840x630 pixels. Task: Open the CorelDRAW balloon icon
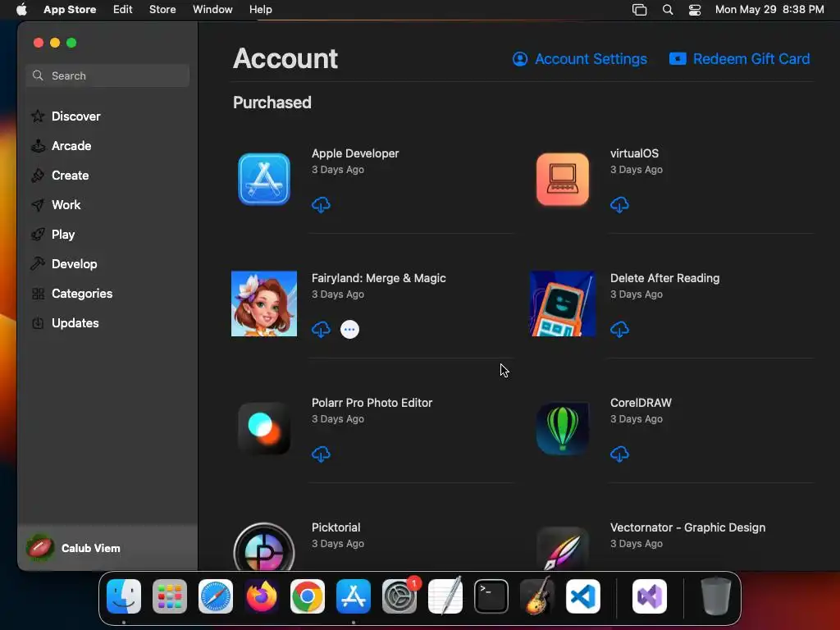563,428
